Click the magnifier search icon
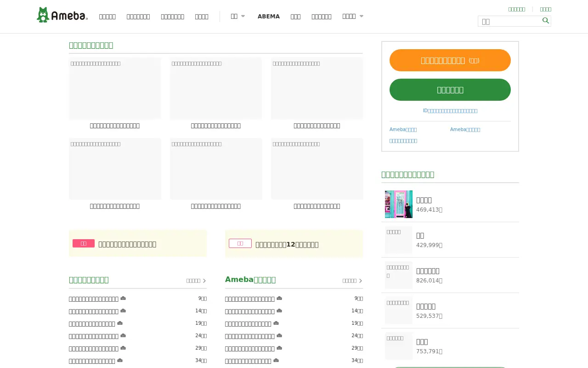588x368 pixels. point(546,21)
